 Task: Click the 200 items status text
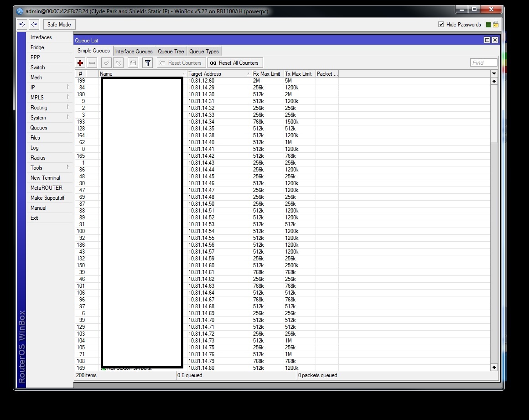pos(86,375)
